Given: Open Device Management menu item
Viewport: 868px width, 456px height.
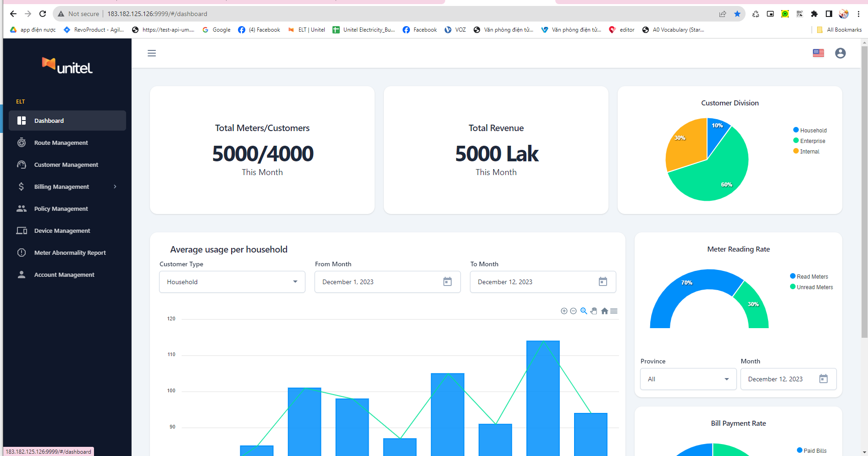Looking at the screenshot, I should 67,231.
